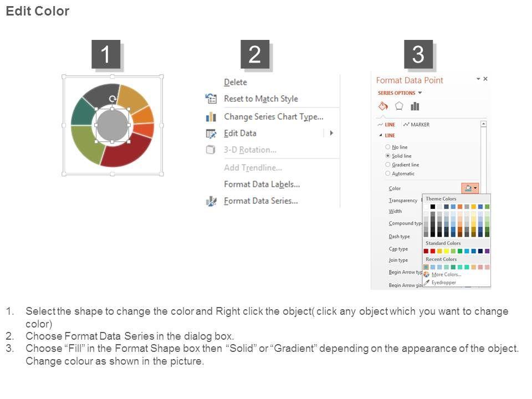Click the Change Series Chart Type icon
The width and height of the screenshot is (532, 399).
pyautogui.click(x=211, y=117)
